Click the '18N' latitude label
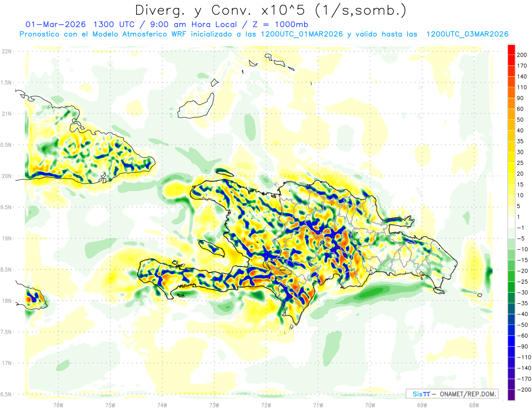 tap(7, 301)
